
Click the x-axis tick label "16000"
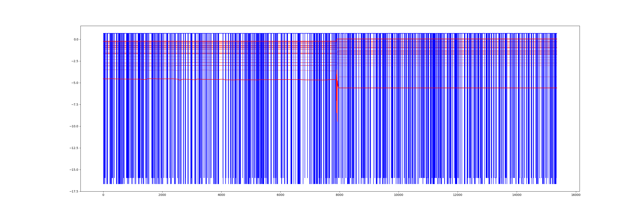click(x=576, y=195)
